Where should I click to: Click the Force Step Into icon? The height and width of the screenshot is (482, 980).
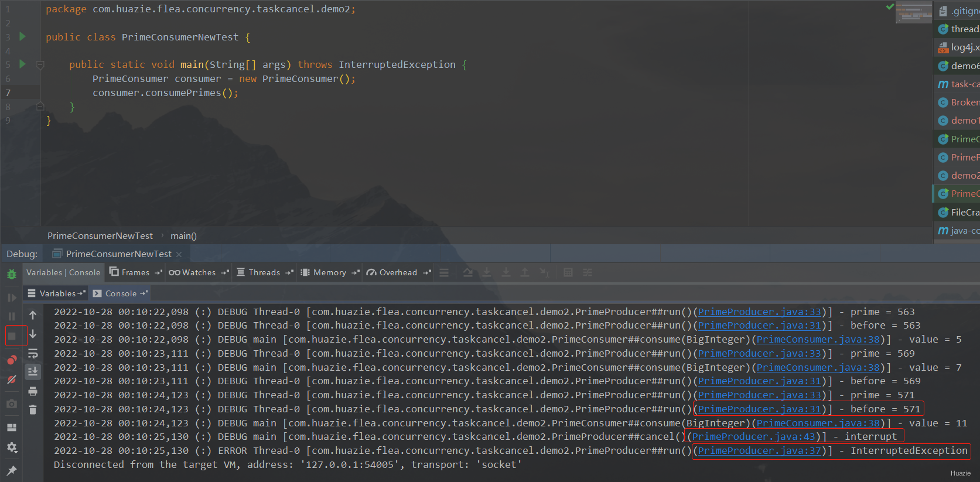(506, 272)
